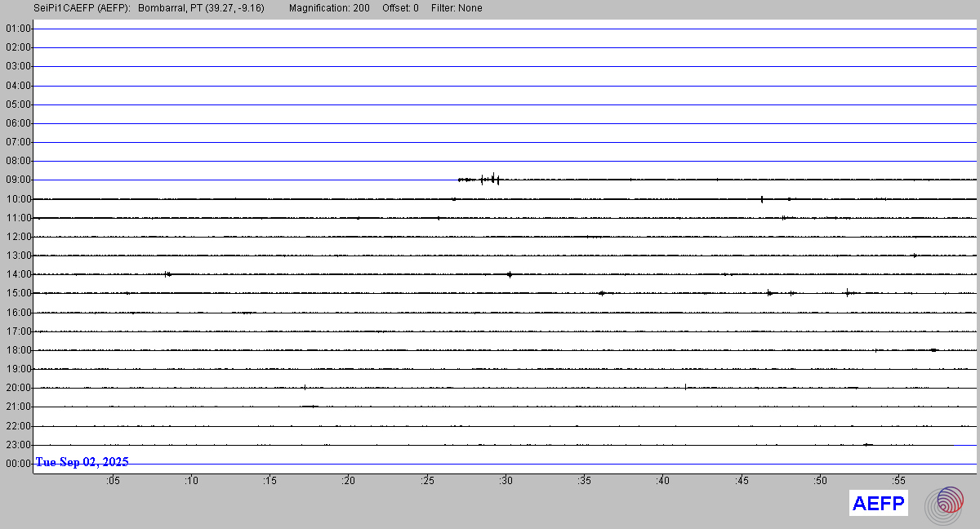Select the 23:00 hour label
This screenshot has height=529, width=980.
18,445
